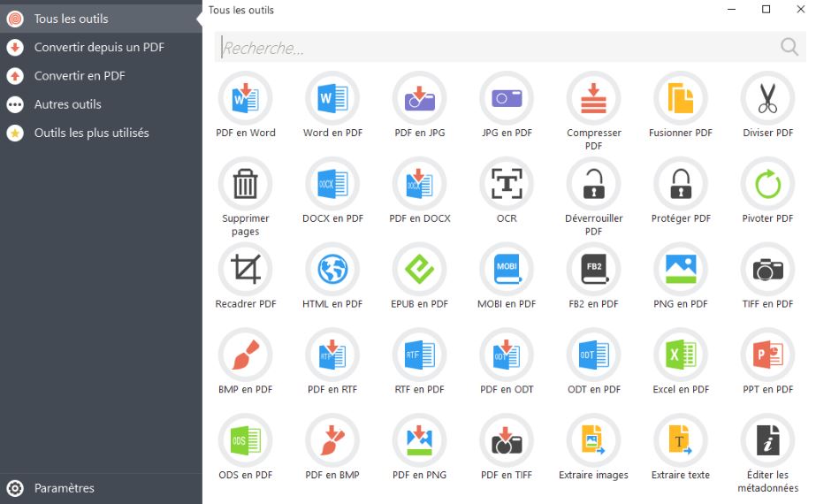The width and height of the screenshot is (816, 504).
Task: Click the magnifier search icon
Action: coord(789,47)
